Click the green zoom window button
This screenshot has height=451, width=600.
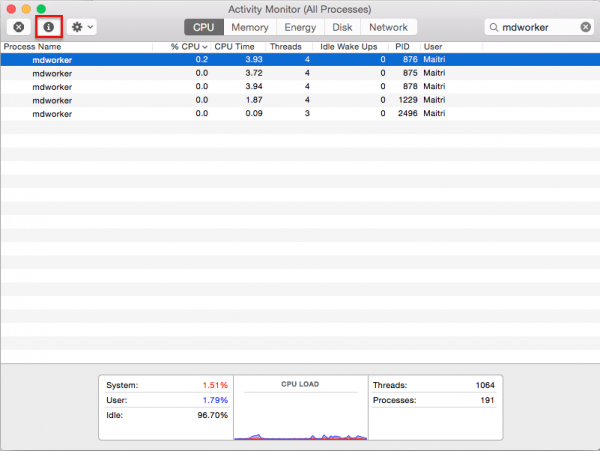[x=42, y=9]
